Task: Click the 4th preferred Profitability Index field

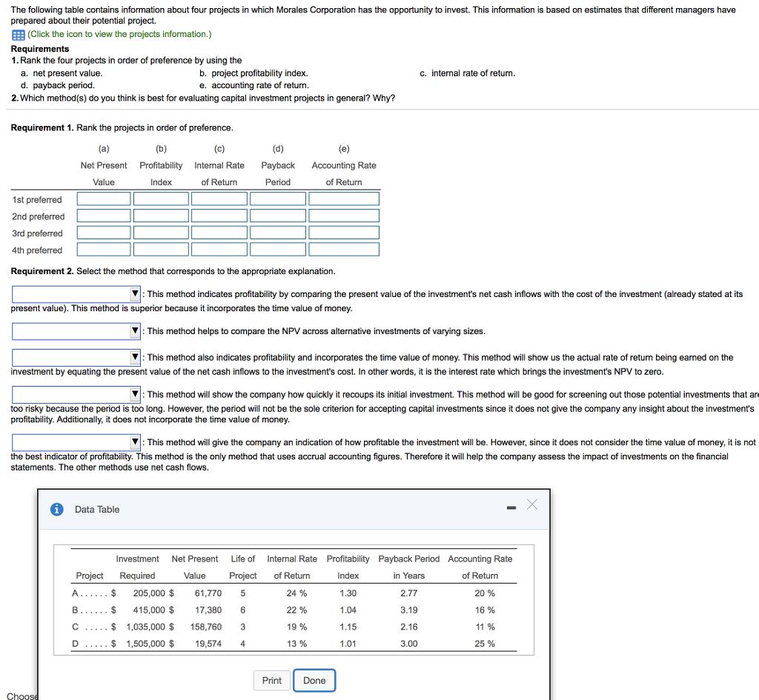Action: coord(161,249)
